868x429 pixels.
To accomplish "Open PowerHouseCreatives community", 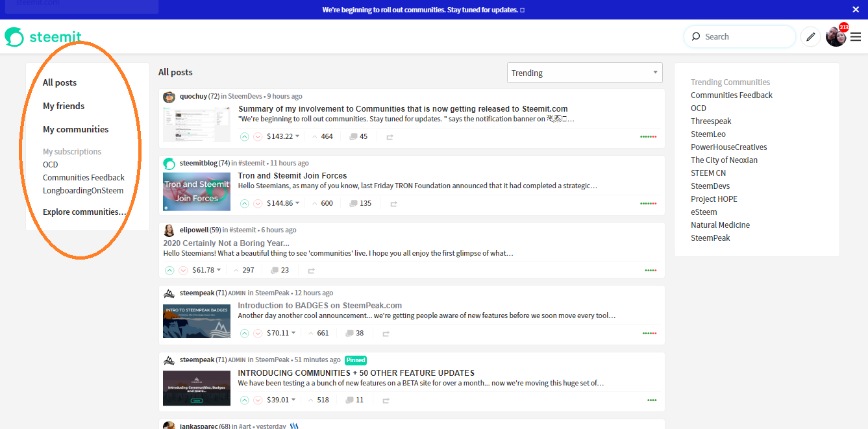I will point(729,147).
